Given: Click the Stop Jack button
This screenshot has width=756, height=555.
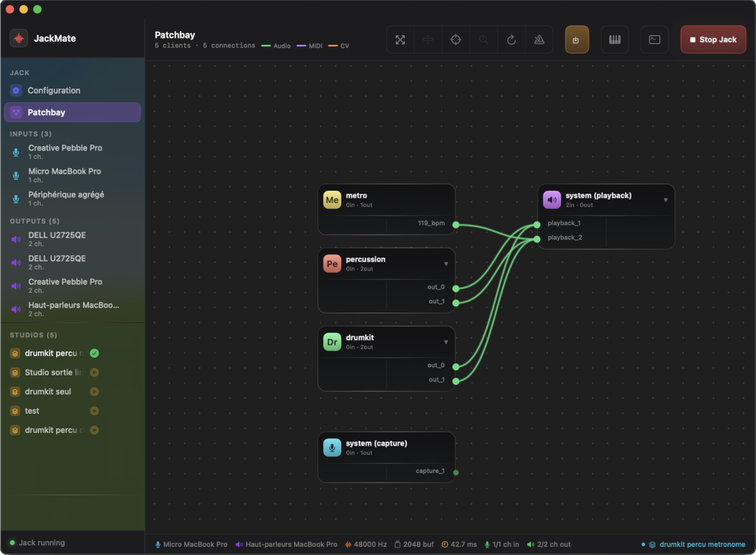Looking at the screenshot, I should (713, 40).
